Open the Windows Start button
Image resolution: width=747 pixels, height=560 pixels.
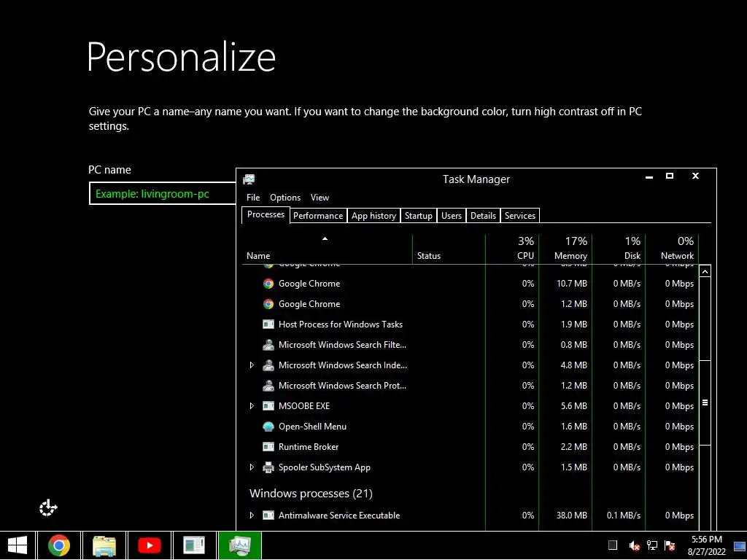[x=18, y=545]
